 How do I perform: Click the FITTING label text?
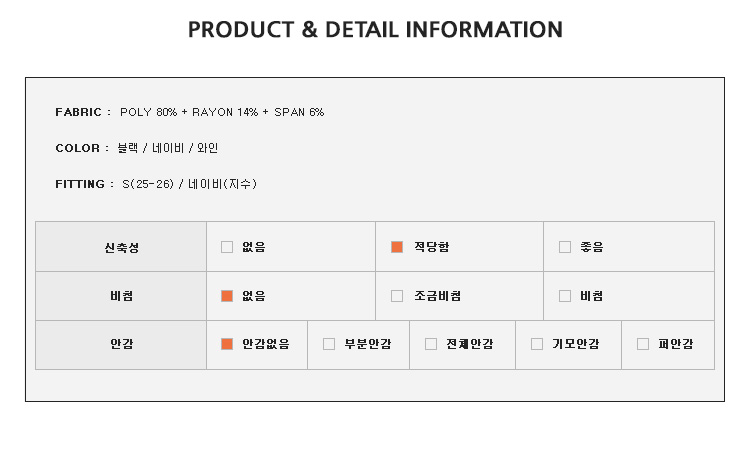click(x=80, y=184)
